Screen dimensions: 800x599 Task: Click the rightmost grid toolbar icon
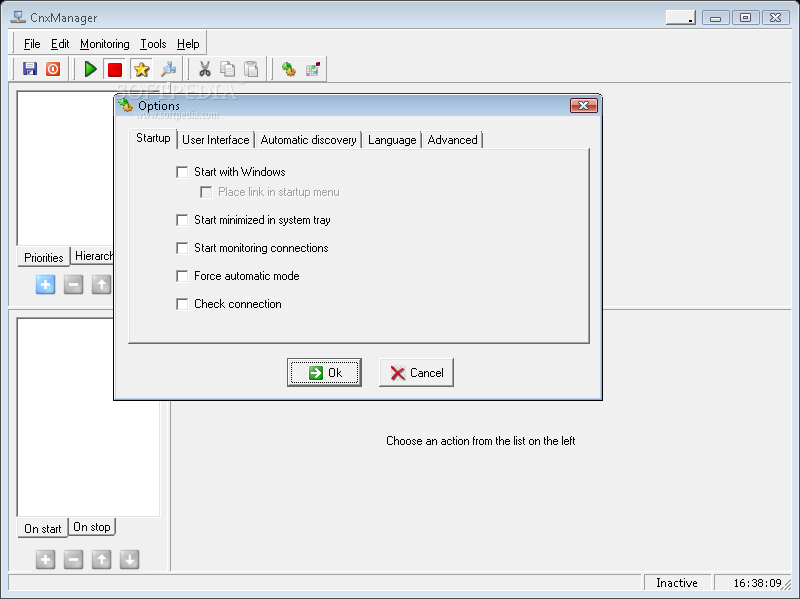tap(313, 69)
